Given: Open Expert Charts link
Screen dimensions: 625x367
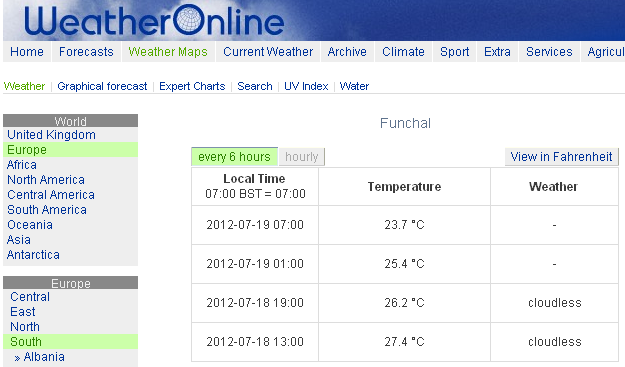Looking at the screenshot, I should click(192, 86).
